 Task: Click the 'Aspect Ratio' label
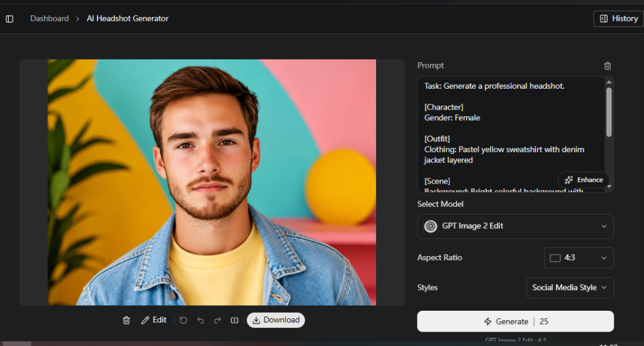[440, 258]
